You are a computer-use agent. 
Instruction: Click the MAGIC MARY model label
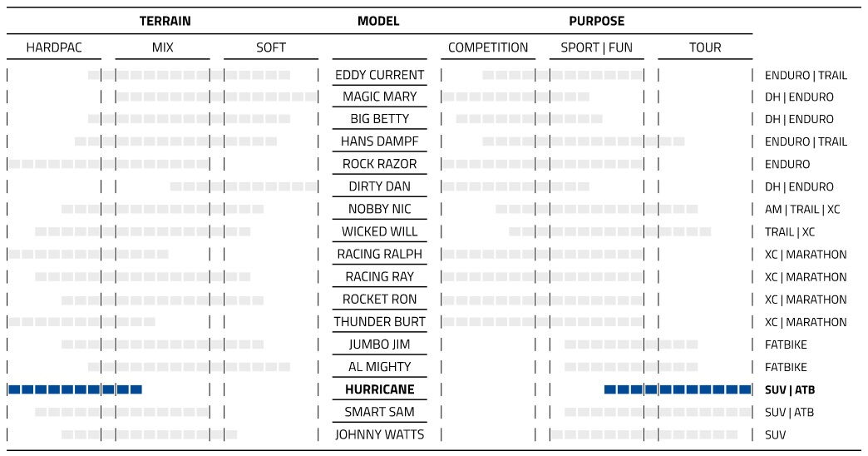pyautogui.click(x=379, y=97)
